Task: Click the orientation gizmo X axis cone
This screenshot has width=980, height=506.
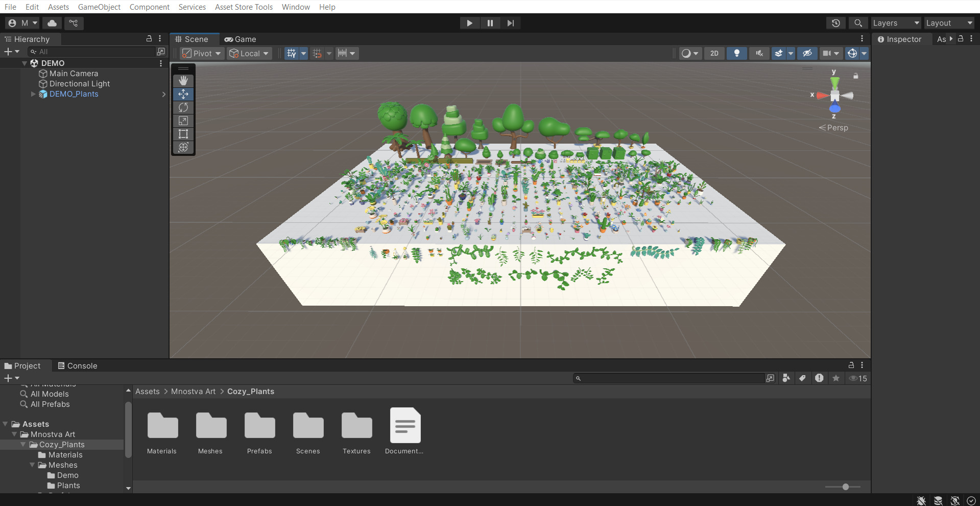Action: pyautogui.click(x=822, y=96)
